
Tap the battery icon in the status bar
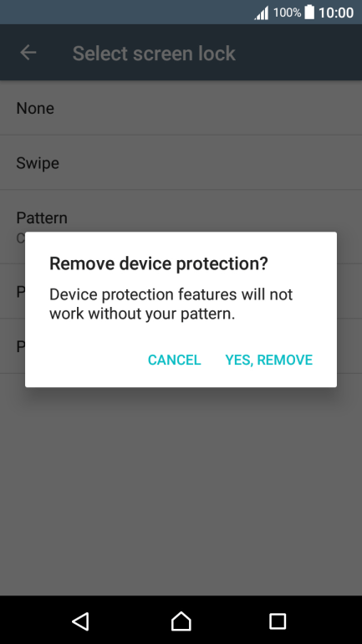[x=309, y=13]
